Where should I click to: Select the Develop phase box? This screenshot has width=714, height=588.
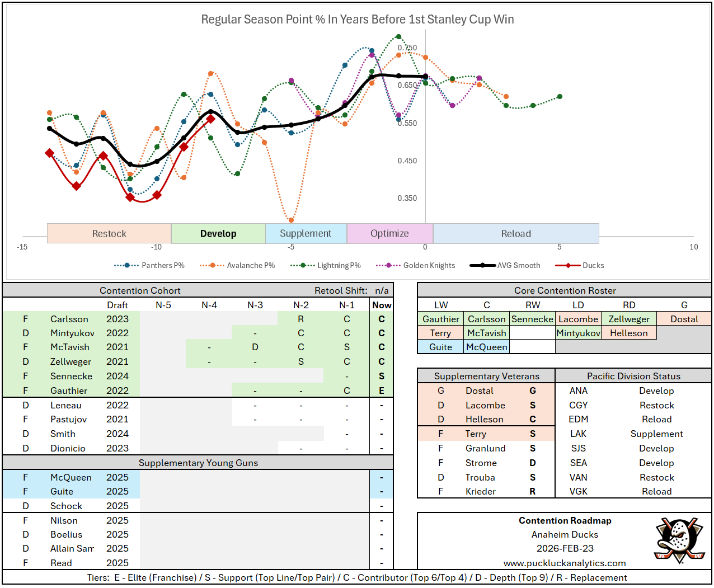pyautogui.click(x=218, y=233)
